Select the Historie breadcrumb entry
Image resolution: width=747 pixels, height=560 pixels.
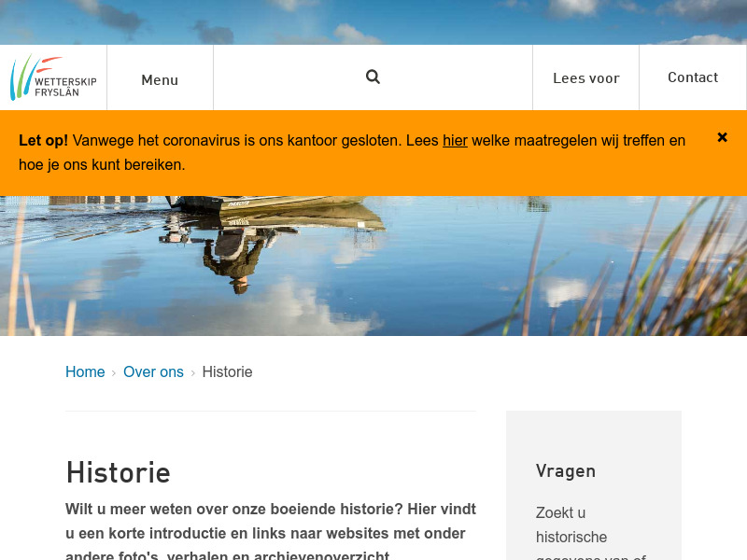coord(227,371)
